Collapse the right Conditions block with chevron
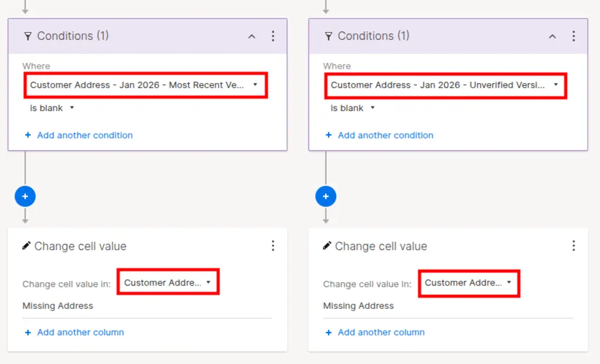Image resolution: width=600 pixels, height=364 pixels. point(552,36)
